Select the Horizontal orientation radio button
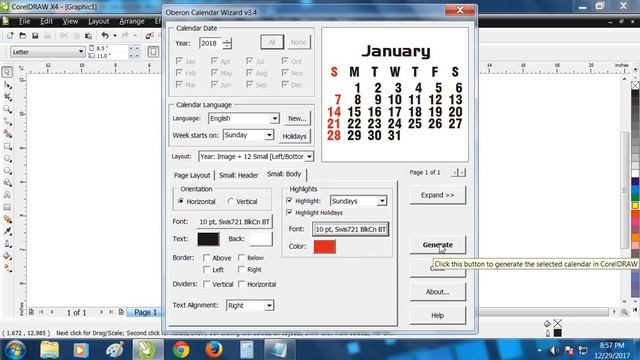This screenshot has width=640, height=360. coord(181,201)
